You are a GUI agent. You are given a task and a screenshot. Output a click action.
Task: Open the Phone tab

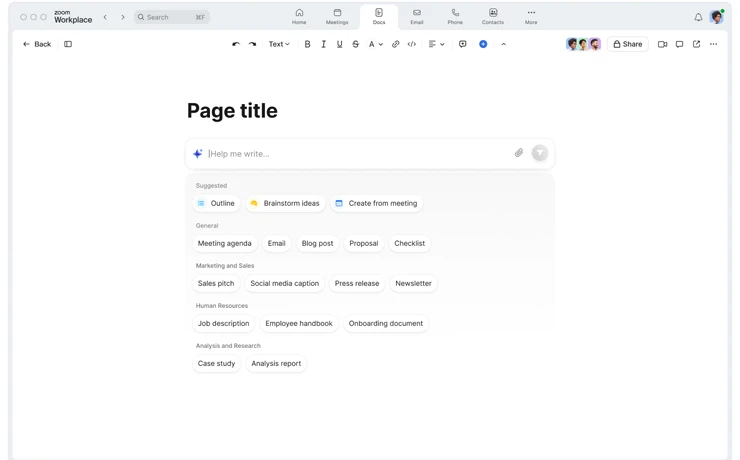coord(455,17)
